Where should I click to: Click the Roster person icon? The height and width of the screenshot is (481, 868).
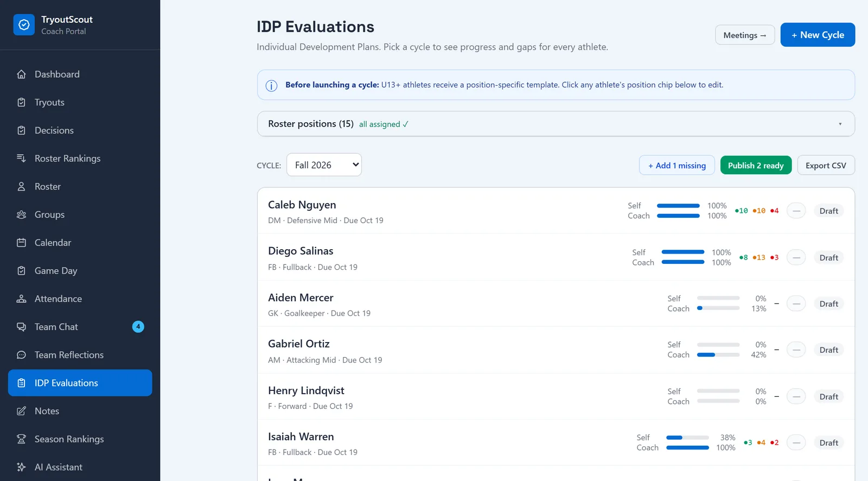[x=21, y=187]
